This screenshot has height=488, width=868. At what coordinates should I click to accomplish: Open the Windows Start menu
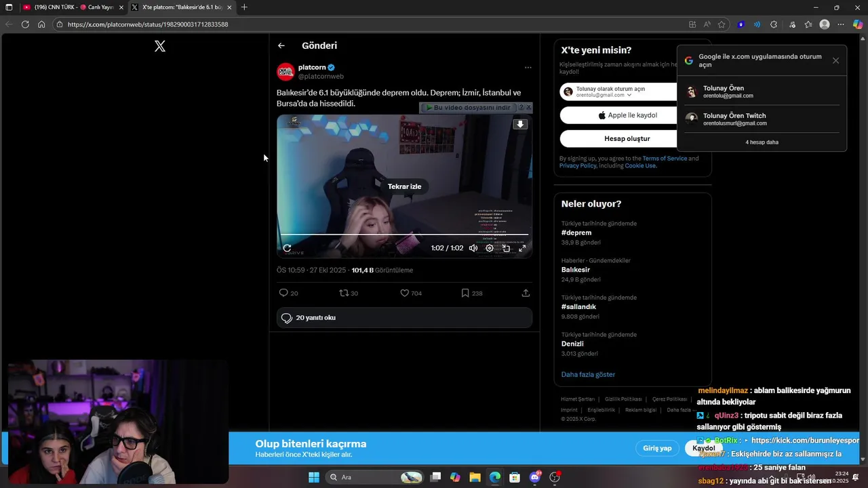pos(314,477)
